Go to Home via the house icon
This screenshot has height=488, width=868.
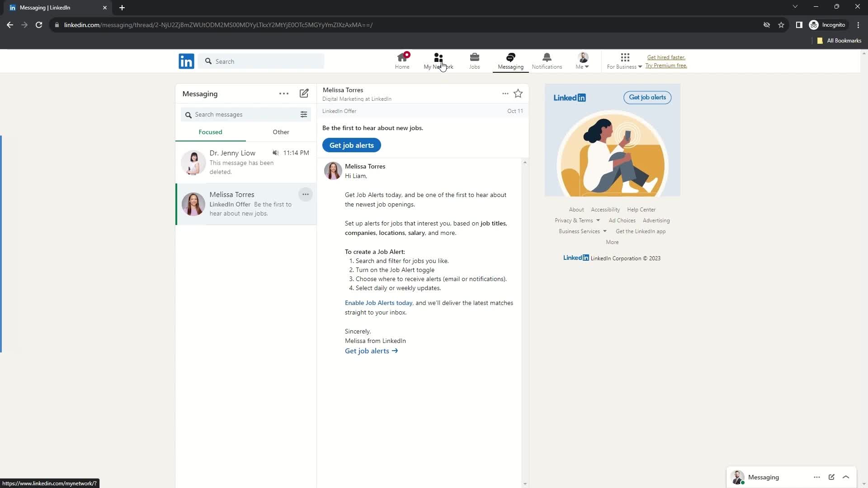tap(402, 61)
